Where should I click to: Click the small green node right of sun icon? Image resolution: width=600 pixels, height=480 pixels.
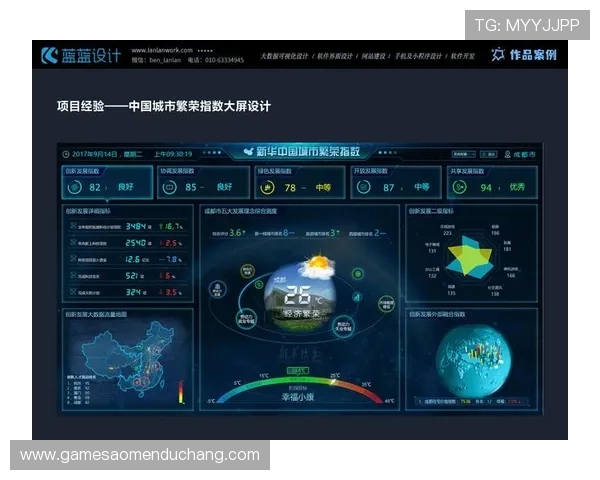click(x=357, y=274)
